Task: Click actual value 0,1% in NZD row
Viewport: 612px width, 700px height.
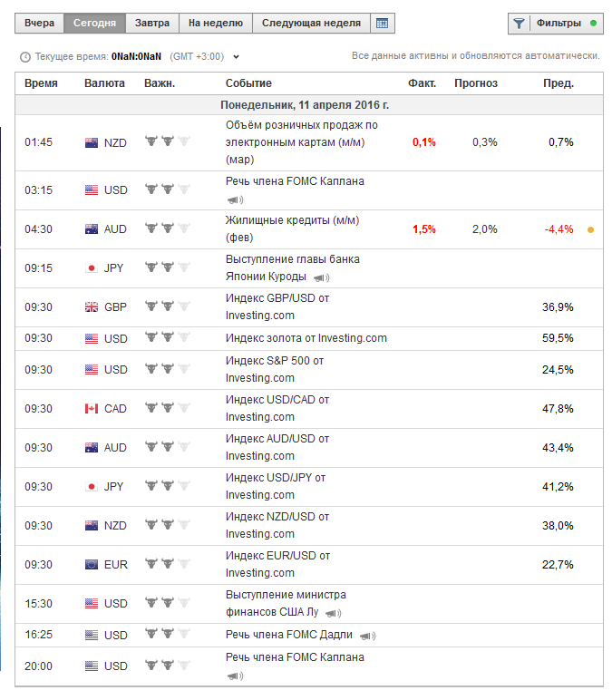Action: (x=424, y=142)
